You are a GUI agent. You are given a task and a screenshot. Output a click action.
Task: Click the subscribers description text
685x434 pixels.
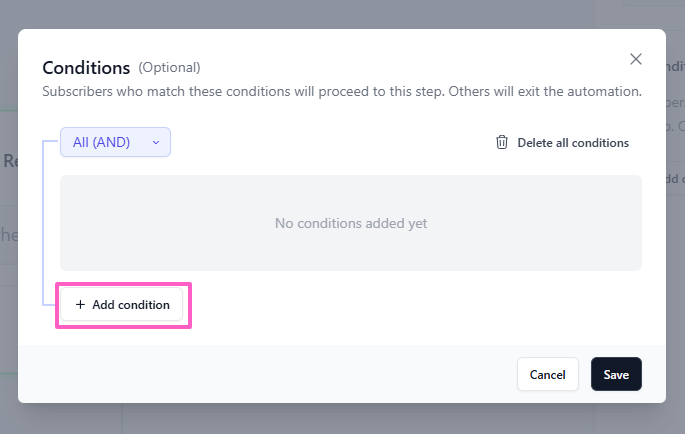point(342,91)
